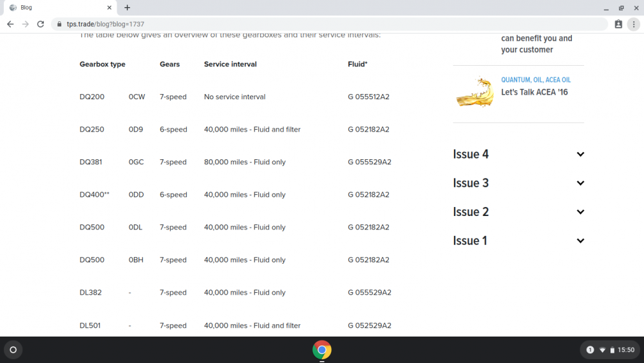This screenshot has height=363, width=644.
Task: Open 'can benefit you and your customer' article
Action: click(x=536, y=44)
